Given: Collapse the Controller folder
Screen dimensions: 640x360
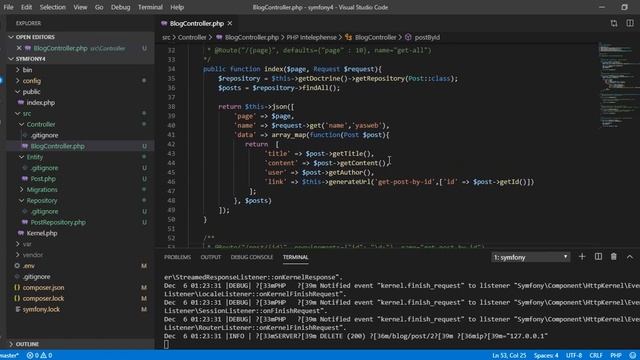Looking at the screenshot, I should coord(41,124).
